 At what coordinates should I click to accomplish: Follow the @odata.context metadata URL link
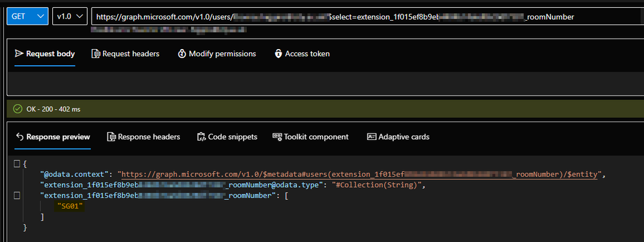coord(359,175)
